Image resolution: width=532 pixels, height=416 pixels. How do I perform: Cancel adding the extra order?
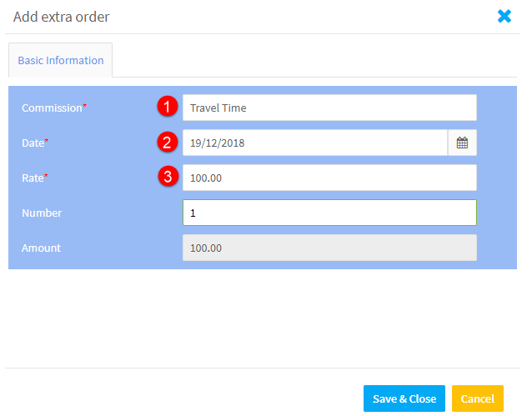(x=477, y=398)
